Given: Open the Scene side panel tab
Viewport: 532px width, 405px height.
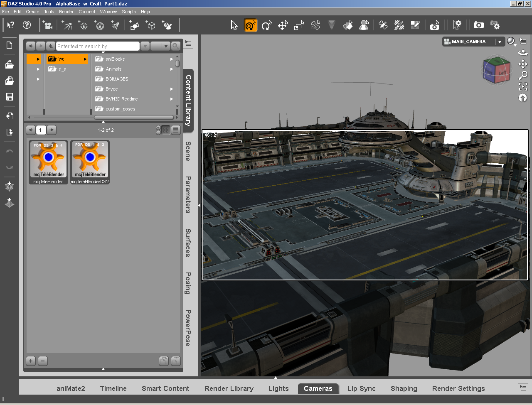Looking at the screenshot, I should coord(188,151).
